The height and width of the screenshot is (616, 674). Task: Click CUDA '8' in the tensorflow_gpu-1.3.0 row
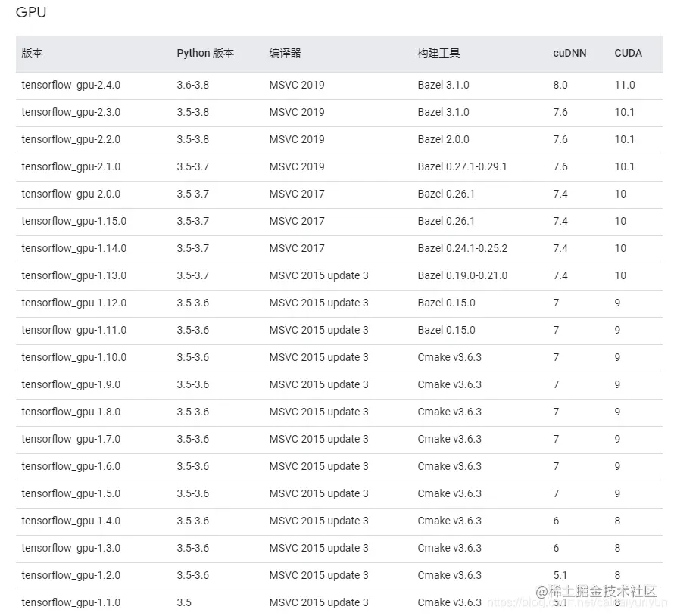click(x=617, y=548)
